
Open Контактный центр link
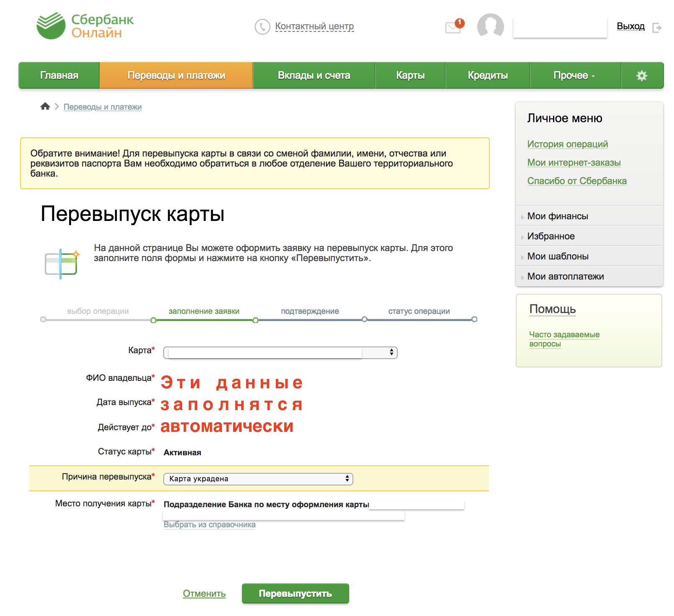point(314,26)
